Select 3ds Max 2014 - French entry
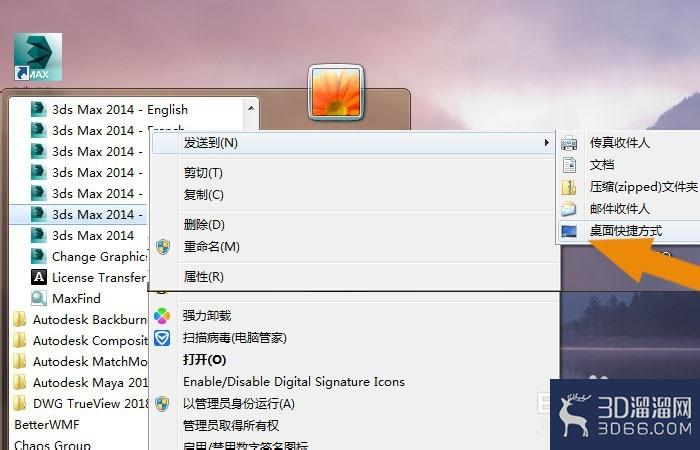The height and width of the screenshot is (450, 700). (x=118, y=130)
